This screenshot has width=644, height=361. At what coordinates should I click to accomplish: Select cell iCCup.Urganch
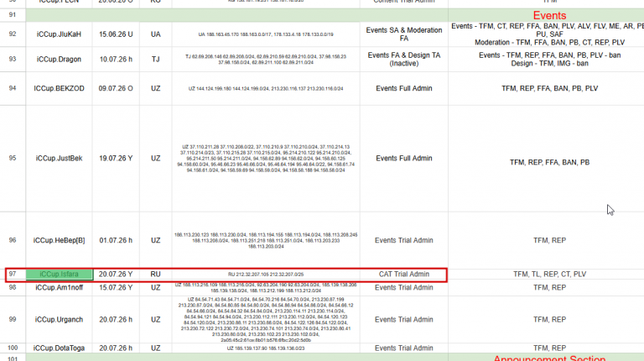tap(59, 320)
